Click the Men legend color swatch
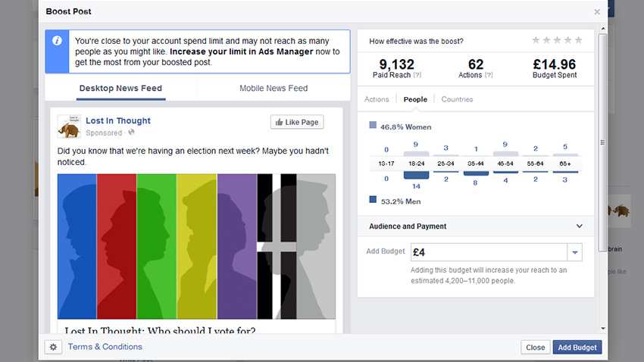644x362 pixels. (x=373, y=199)
